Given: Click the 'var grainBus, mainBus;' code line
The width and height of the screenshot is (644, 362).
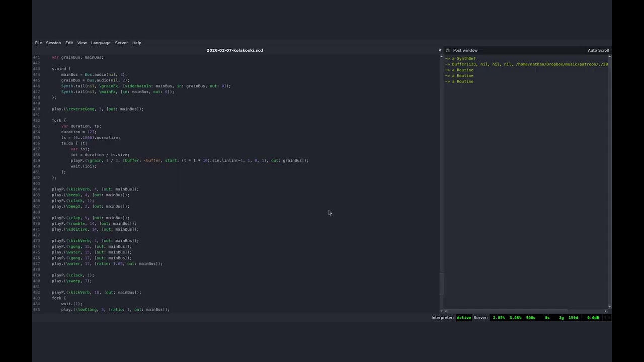Looking at the screenshot, I should pos(77,57).
